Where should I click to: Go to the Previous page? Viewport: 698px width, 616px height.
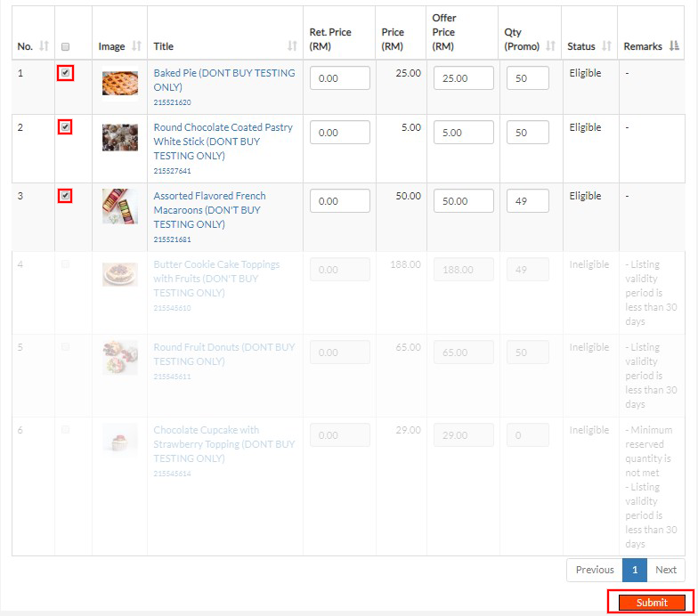point(595,570)
